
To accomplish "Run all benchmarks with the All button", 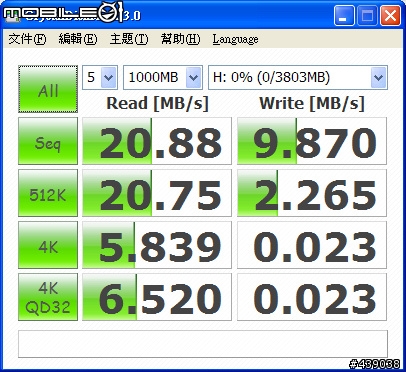I will pos(48,89).
